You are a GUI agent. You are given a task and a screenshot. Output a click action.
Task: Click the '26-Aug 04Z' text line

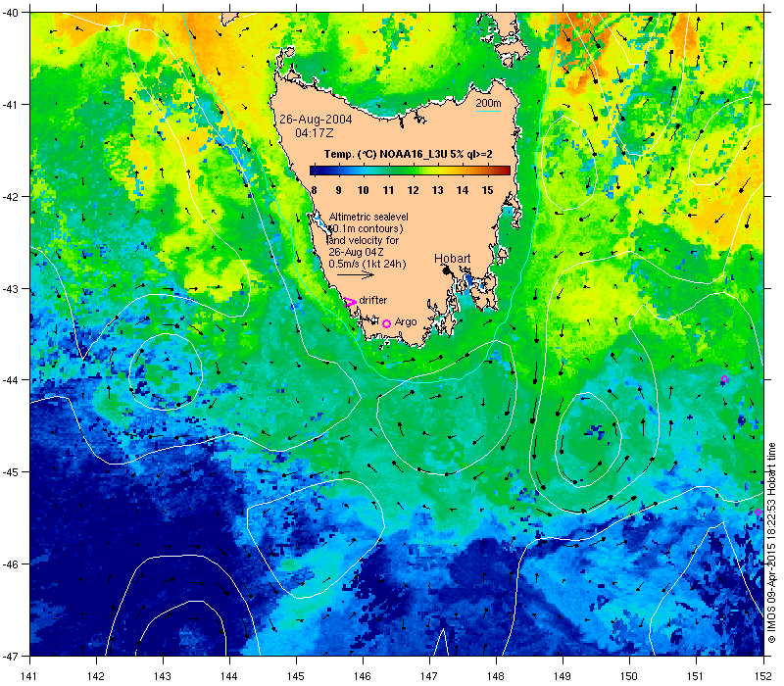point(356,253)
